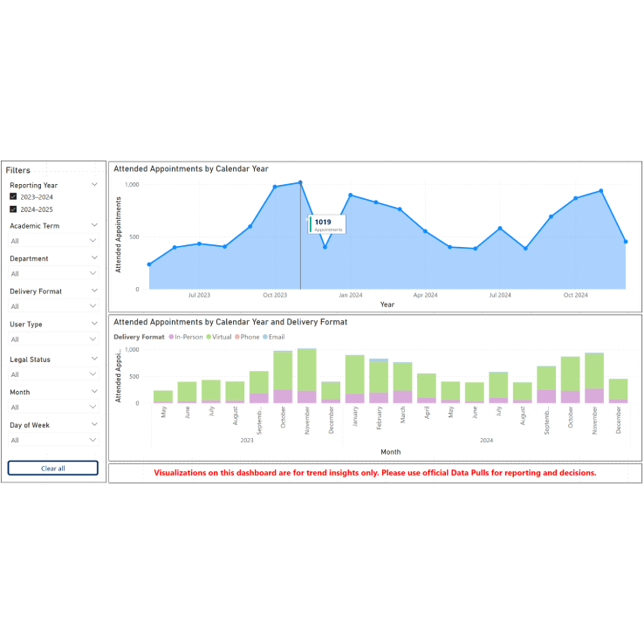Open the Month 'All' dropdown
Image resolution: width=644 pixels, height=644 pixels.
pyautogui.click(x=52, y=408)
